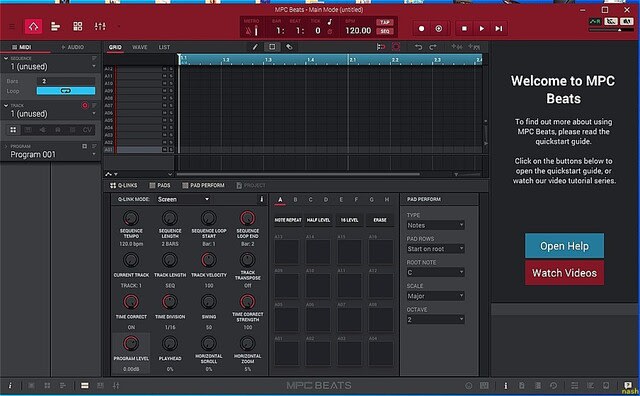Open the SCALE Major dropdown
The width and height of the screenshot is (640, 396).
tap(435, 296)
